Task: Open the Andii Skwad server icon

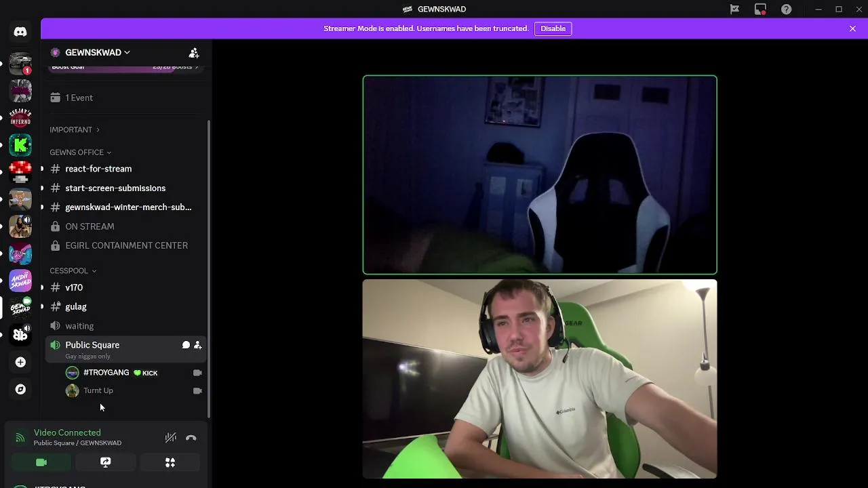Action: (20, 280)
